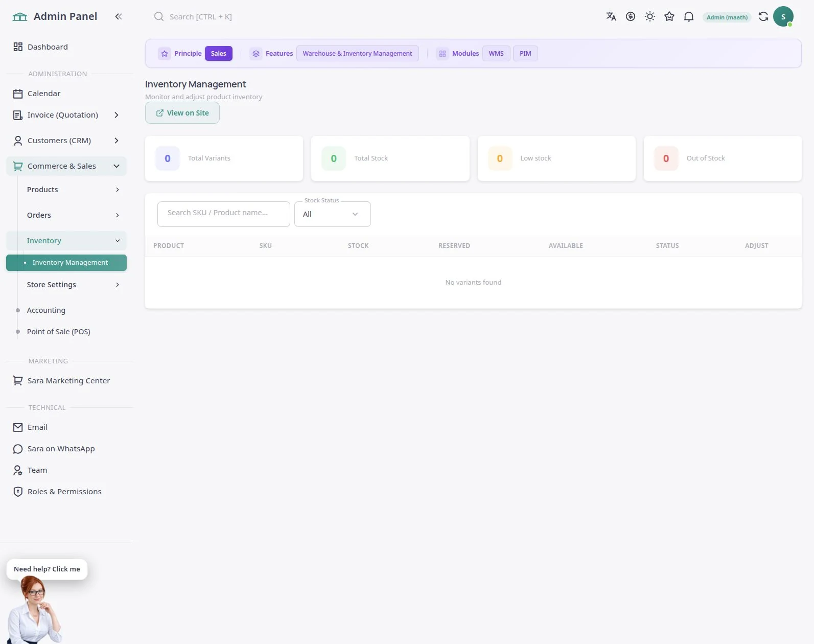This screenshot has height=644, width=814.
Task: Click the currency dollar icon in header
Action: tap(631, 16)
